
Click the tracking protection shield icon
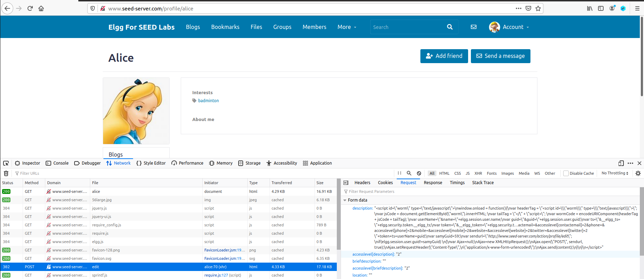(x=92, y=8)
